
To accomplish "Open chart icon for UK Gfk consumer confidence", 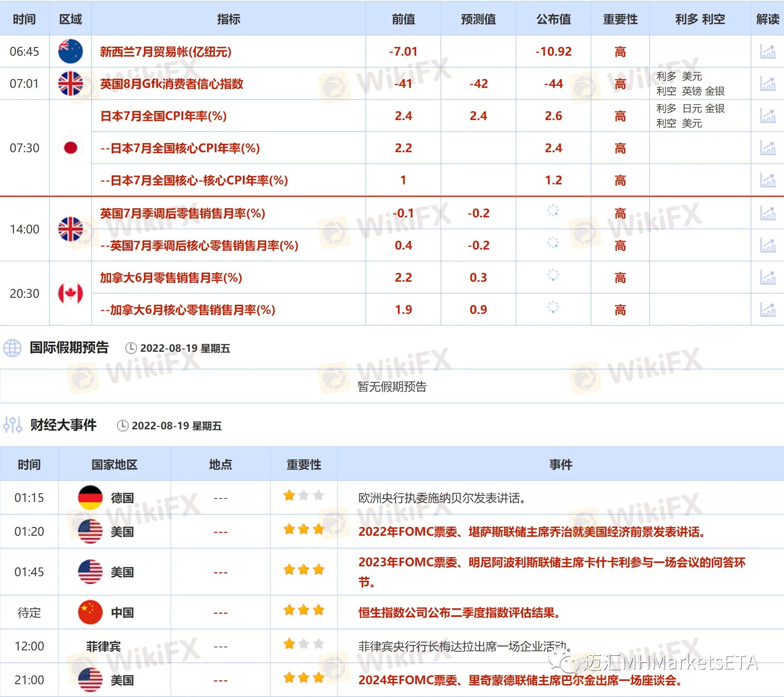I will [x=768, y=84].
